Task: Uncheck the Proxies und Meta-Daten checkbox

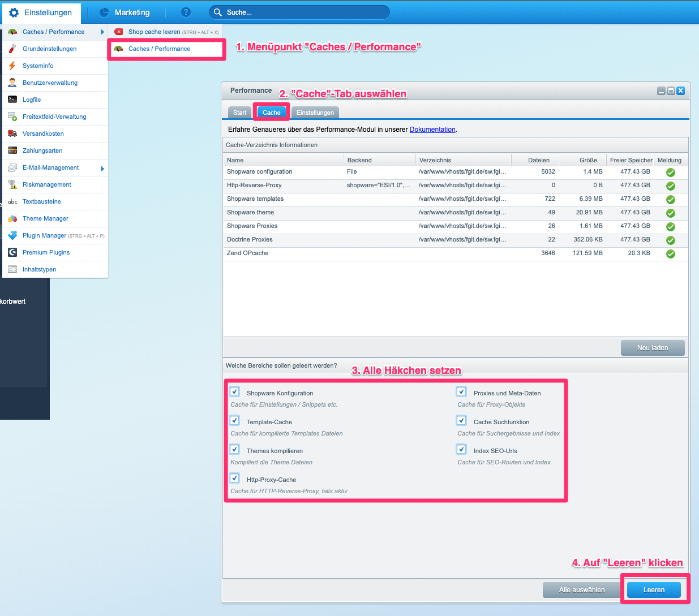Action: (461, 391)
